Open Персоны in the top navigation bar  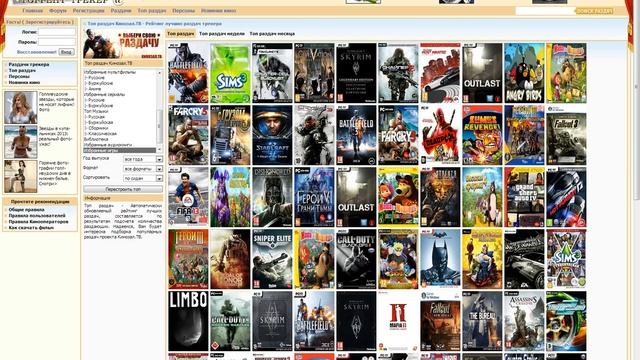pos(184,11)
